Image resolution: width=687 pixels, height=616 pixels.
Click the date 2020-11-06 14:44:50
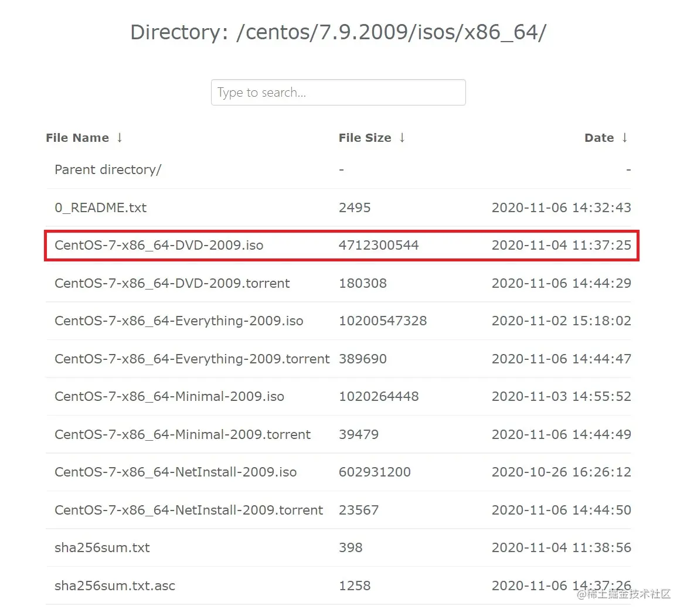(561, 511)
